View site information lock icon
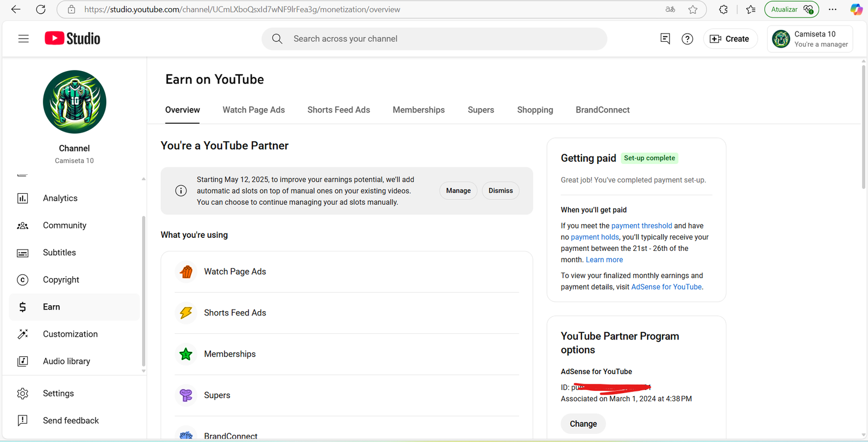The width and height of the screenshot is (868, 442). [x=71, y=9]
